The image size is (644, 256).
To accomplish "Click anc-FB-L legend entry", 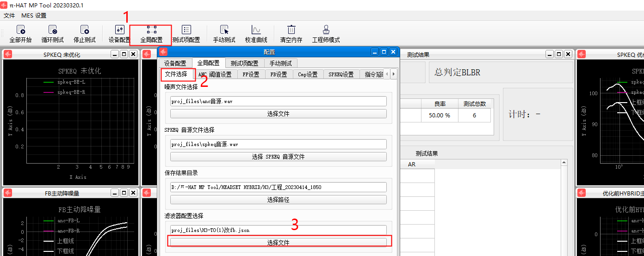I will (62, 221).
